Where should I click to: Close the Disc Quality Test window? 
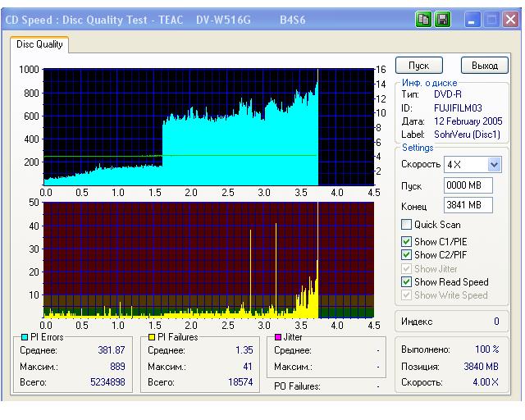click(x=511, y=18)
